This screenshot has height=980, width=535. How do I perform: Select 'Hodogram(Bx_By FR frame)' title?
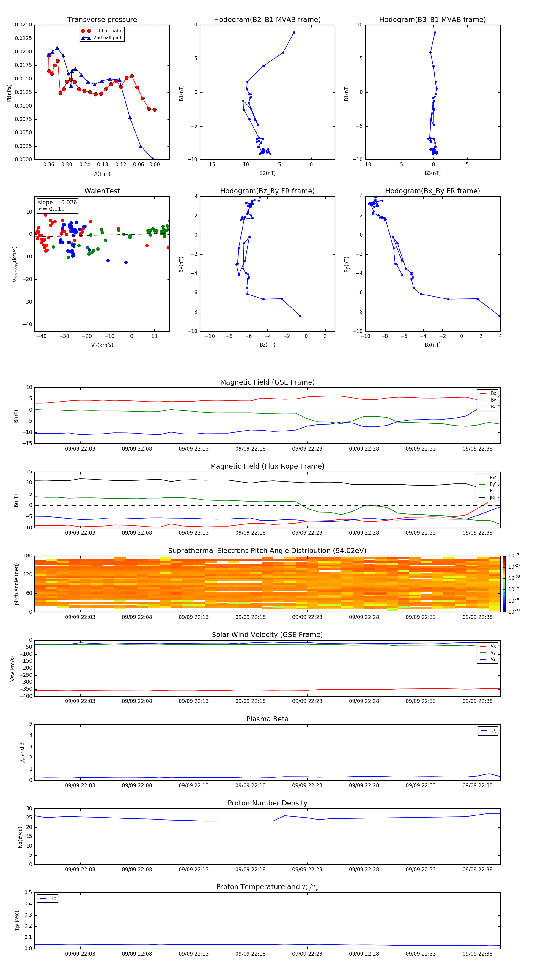click(432, 191)
